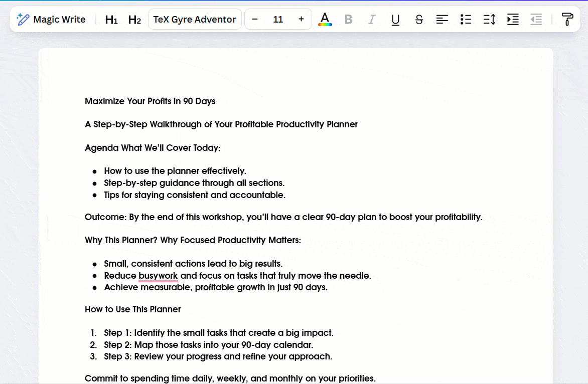Toggle italic formatting
The width and height of the screenshot is (588, 384).
372,19
